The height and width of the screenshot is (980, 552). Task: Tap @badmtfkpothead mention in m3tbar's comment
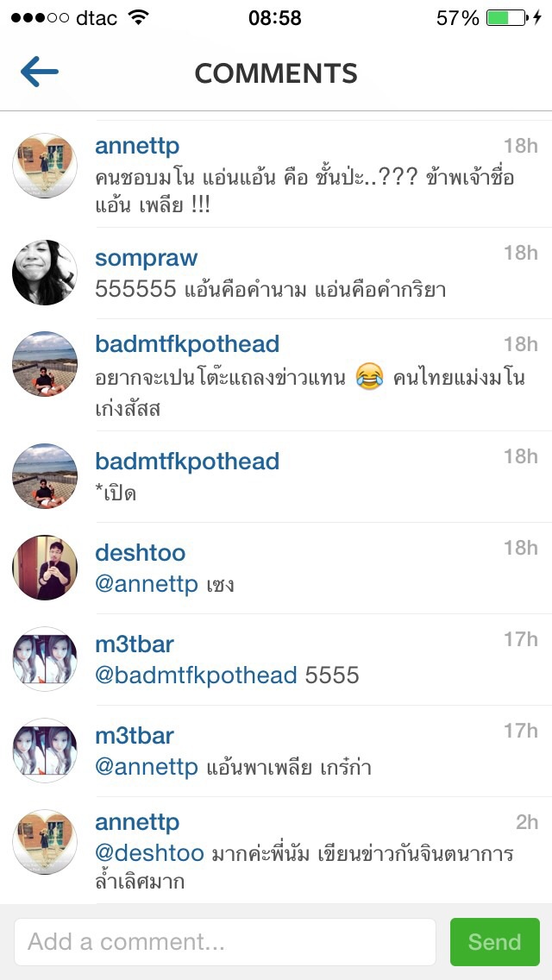[x=196, y=675]
